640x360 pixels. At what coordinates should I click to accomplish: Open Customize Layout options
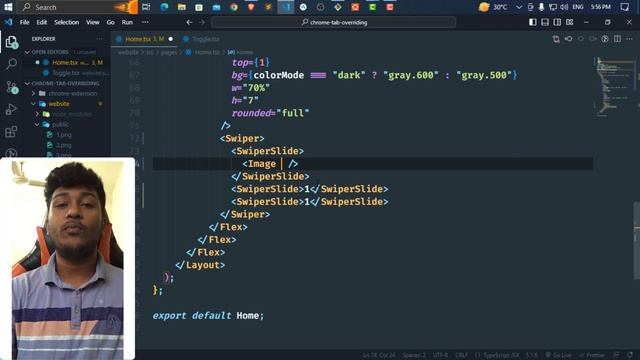click(x=570, y=22)
